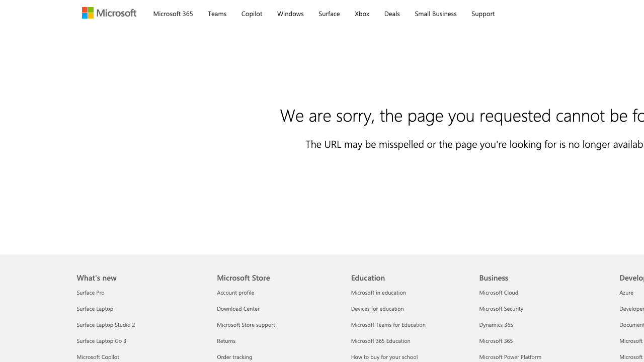The width and height of the screenshot is (644, 362).
Task: Visit the Surface Laptop Studio 2 link
Action: click(106, 325)
